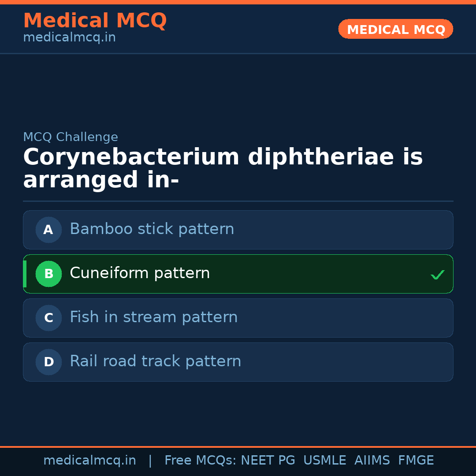The image size is (476, 476).
Task: Choose the letter C option circle
Action: (48, 318)
